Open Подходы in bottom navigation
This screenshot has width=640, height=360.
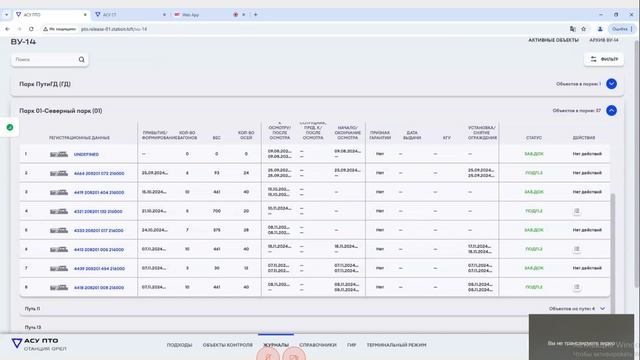point(179,345)
